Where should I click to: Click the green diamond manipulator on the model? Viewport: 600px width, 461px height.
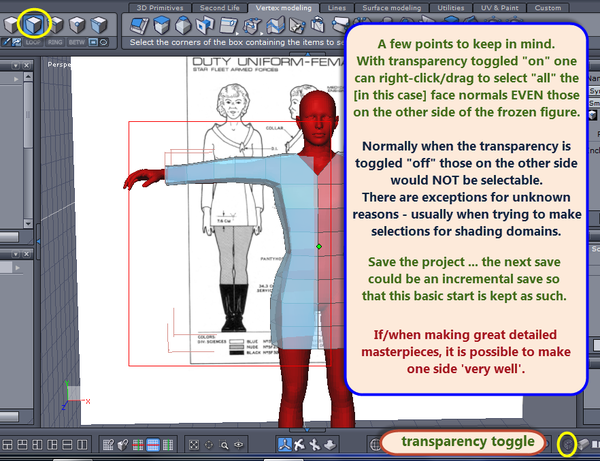tap(319, 247)
